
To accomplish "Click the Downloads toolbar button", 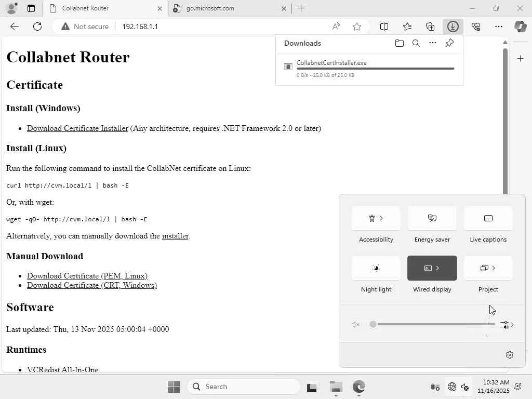I will click(x=453, y=26).
